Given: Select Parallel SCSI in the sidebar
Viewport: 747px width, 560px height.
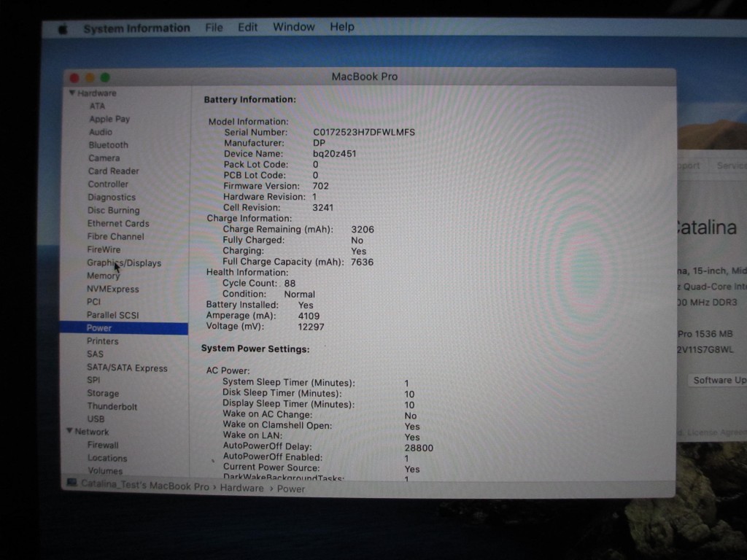Looking at the screenshot, I should (113, 315).
